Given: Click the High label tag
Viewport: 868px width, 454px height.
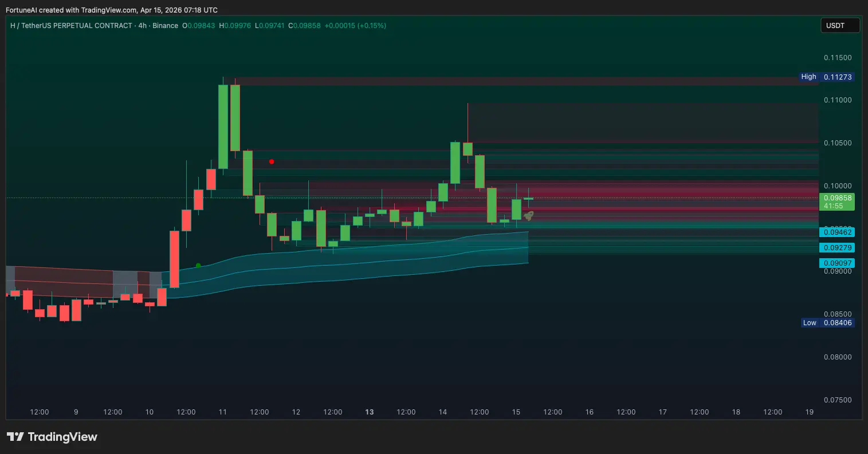Looking at the screenshot, I should [x=808, y=77].
